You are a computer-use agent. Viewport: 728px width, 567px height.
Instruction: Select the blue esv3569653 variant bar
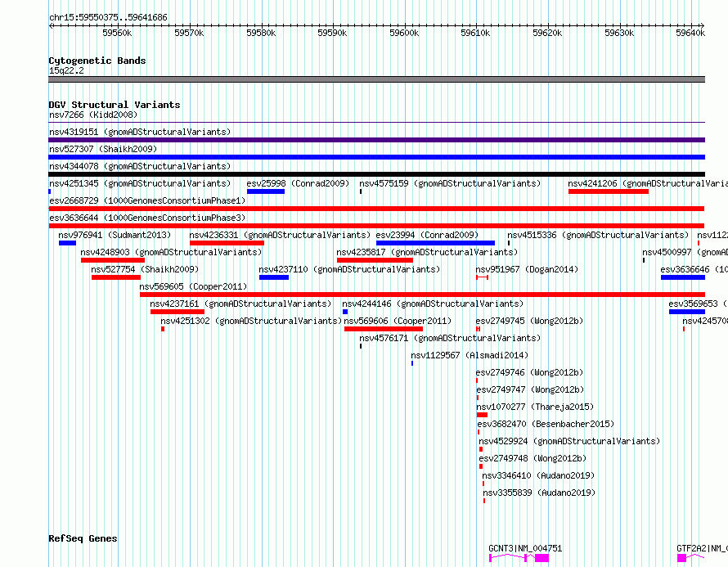[x=687, y=312]
